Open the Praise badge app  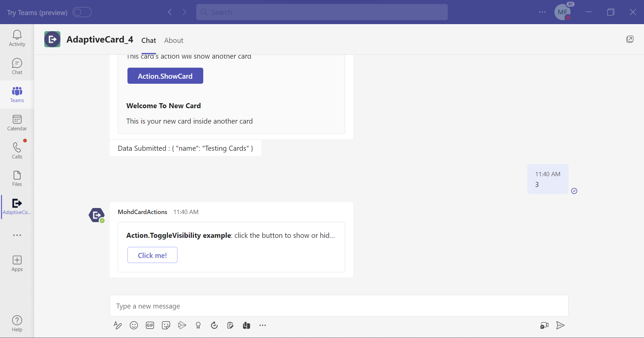(198, 325)
